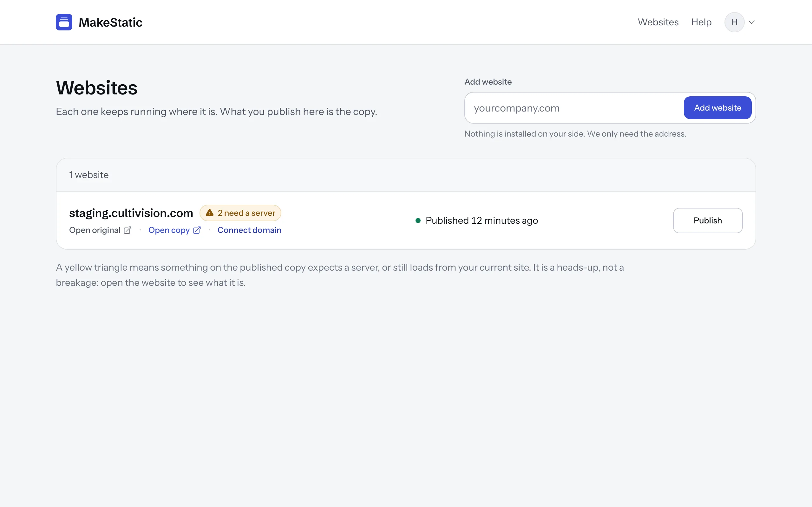Click the external-link icon beside Open copy

pos(197,230)
